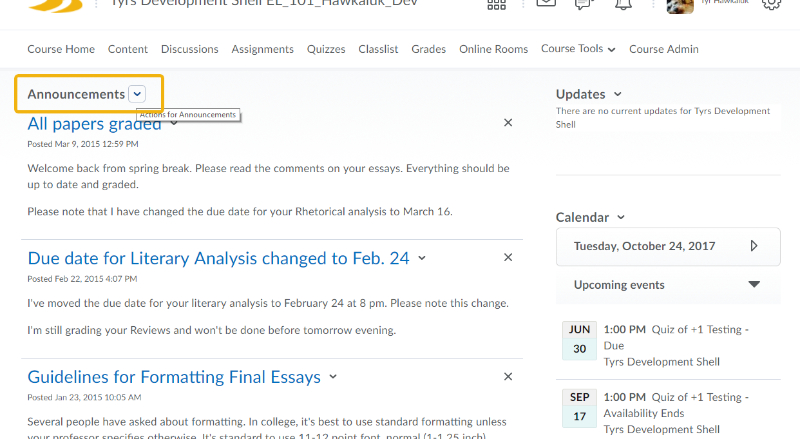This screenshot has height=439, width=800.
Task: Open the Course Tools menu
Action: point(578,49)
